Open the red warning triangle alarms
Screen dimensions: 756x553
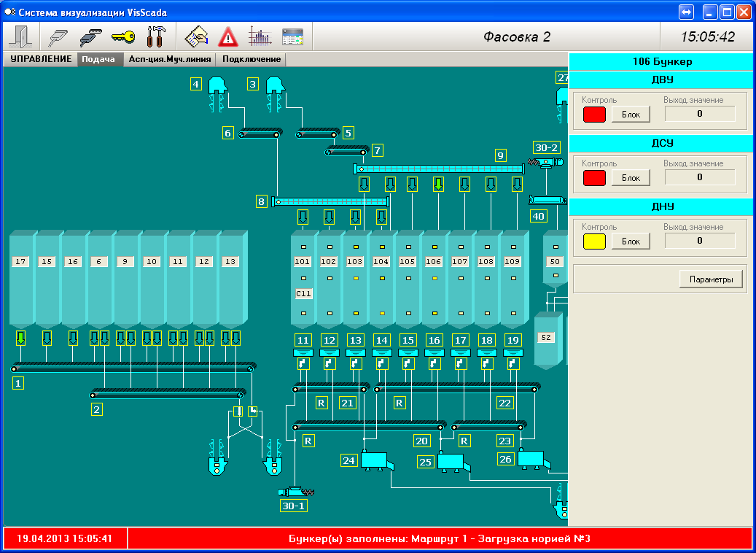tap(229, 36)
